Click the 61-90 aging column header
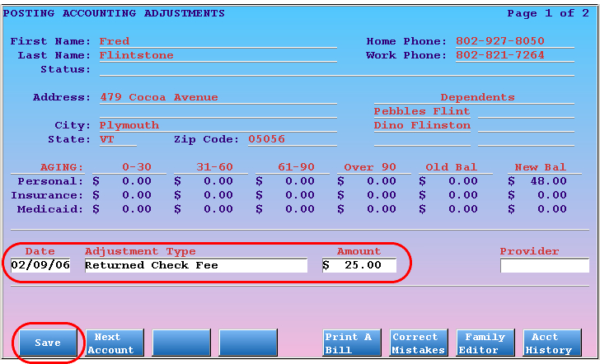The image size is (600, 364). [x=296, y=167]
